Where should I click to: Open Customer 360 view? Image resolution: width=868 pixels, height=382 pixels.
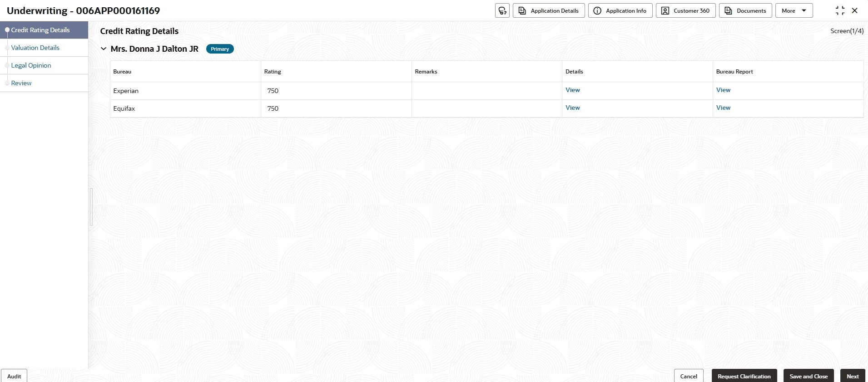pos(685,10)
